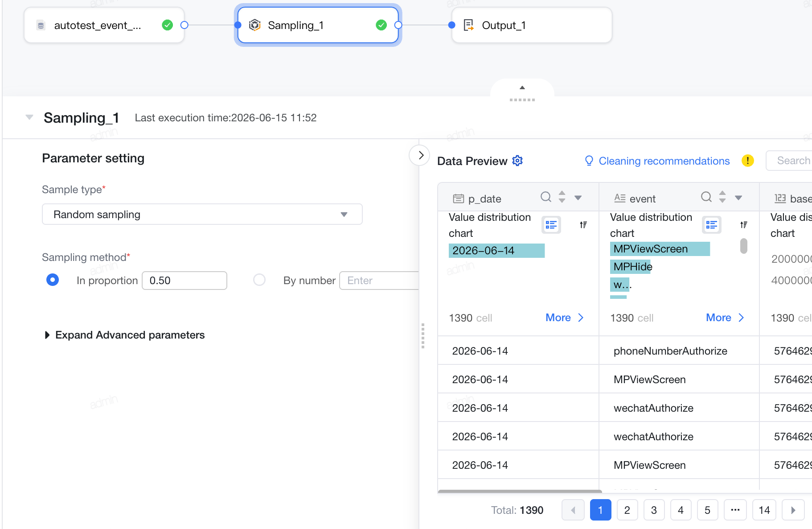Toggle list view of p_date distribution

point(551,225)
